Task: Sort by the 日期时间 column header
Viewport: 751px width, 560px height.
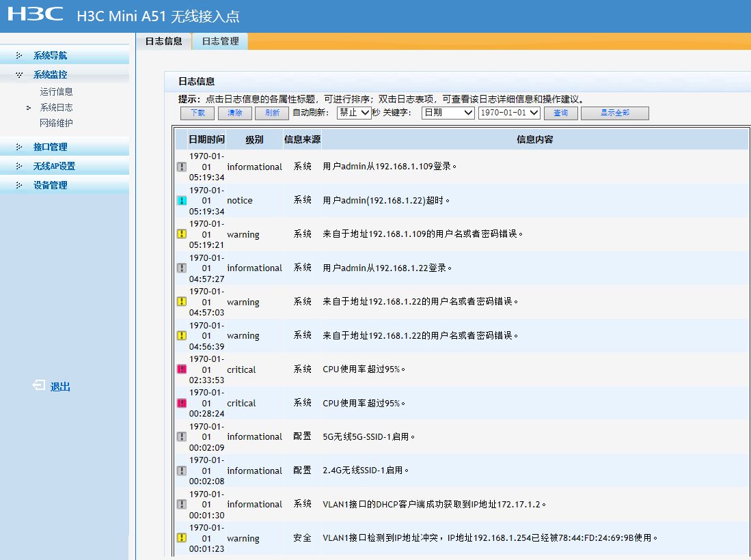Action: pos(206,139)
